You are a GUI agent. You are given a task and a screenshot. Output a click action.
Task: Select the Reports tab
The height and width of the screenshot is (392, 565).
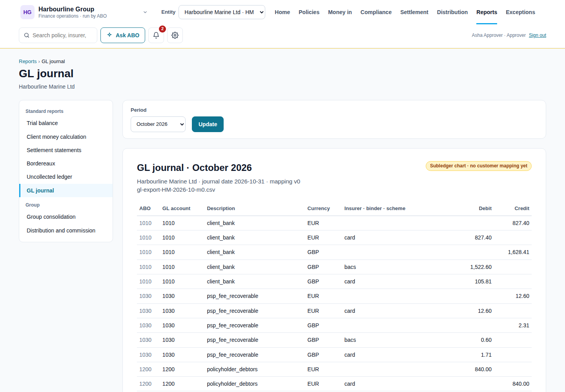click(487, 12)
